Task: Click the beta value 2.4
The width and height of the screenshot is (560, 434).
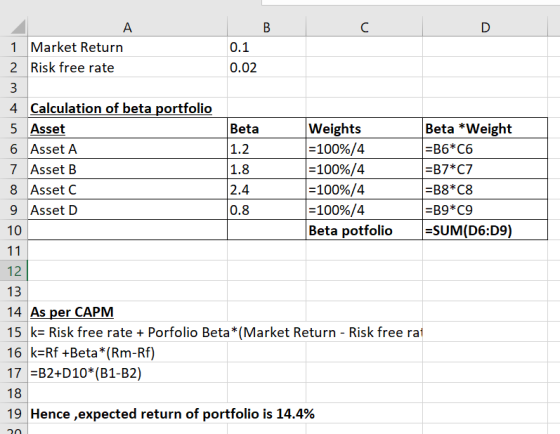Action: click(x=266, y=190)
